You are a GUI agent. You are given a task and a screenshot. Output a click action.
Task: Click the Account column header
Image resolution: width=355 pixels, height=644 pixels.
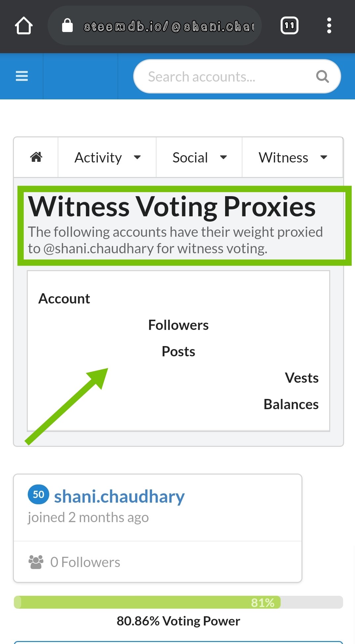(x=64, y=299)
